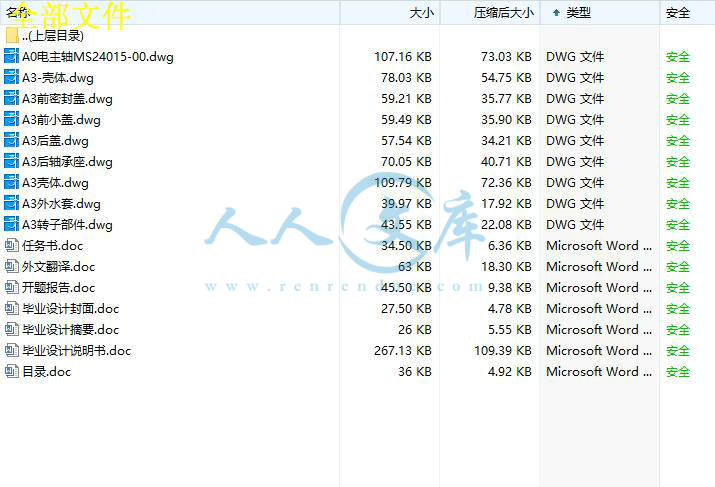Click the compressed size 17.92 KB
Image resolution: width=715 pixels, height=487 pixels.
[506, 203]
